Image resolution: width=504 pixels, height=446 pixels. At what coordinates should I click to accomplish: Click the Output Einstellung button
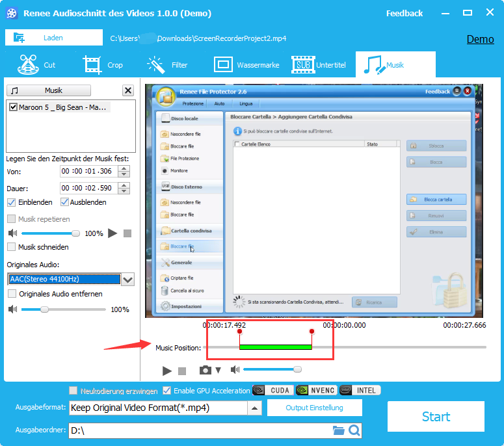click(314, 408)
